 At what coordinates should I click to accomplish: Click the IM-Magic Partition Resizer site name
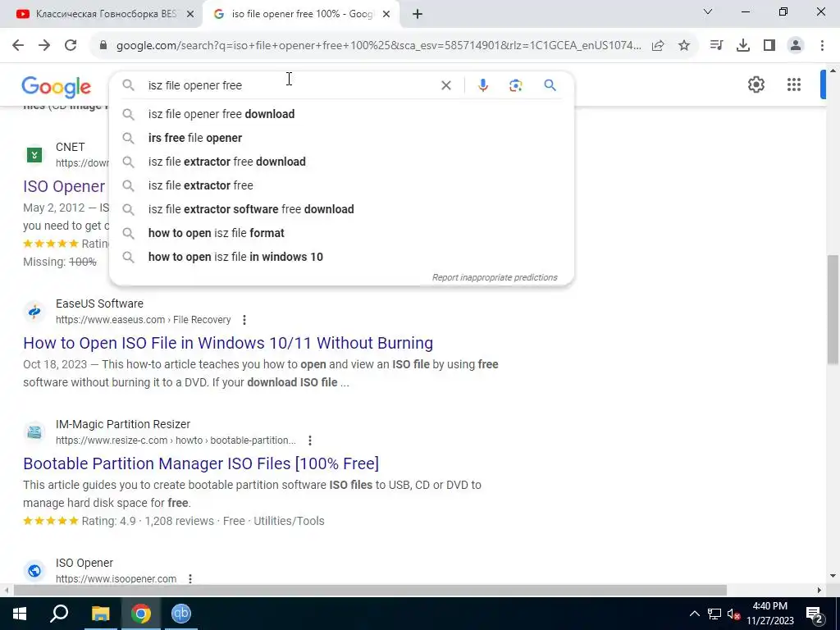[123, 424]
